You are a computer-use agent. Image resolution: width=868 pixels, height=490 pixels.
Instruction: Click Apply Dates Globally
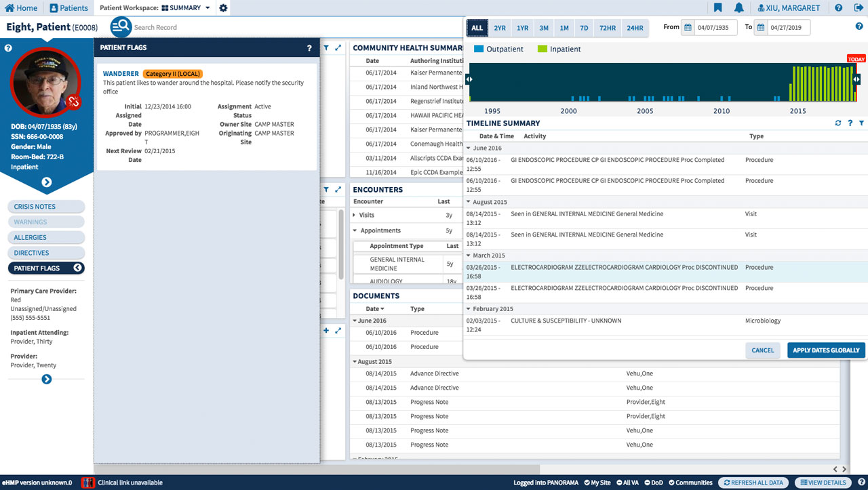[827, 350]
